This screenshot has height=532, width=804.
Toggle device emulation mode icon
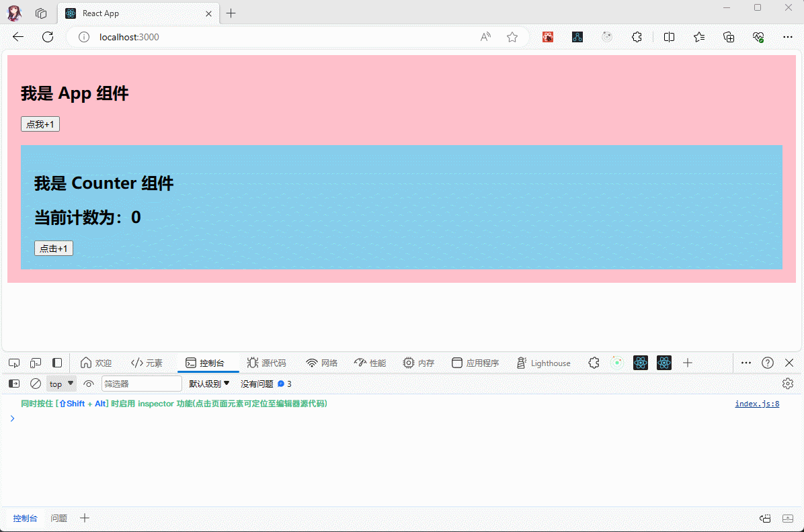(x=36, y=363)
